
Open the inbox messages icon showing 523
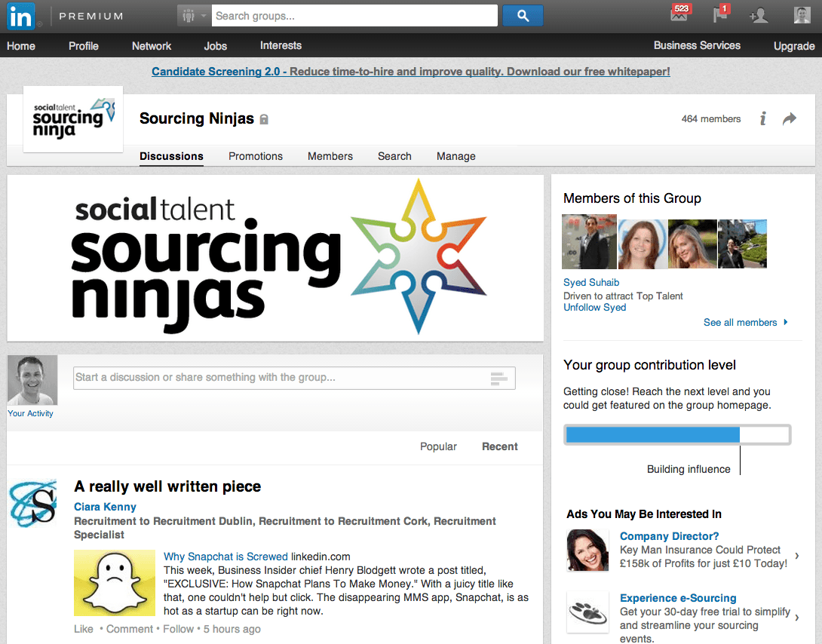click(679, 14)
